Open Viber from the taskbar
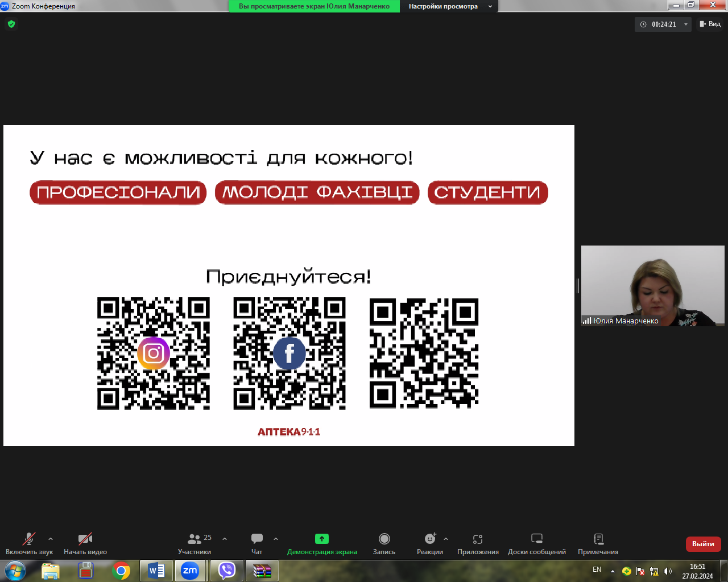Viewport: 728px width, 582px height. coord(227,570)
